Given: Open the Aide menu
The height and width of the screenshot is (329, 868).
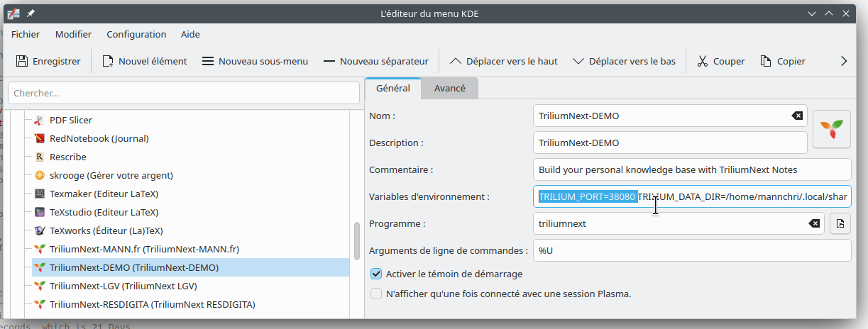Looking at the screenshot, I should tap(190, 34).
